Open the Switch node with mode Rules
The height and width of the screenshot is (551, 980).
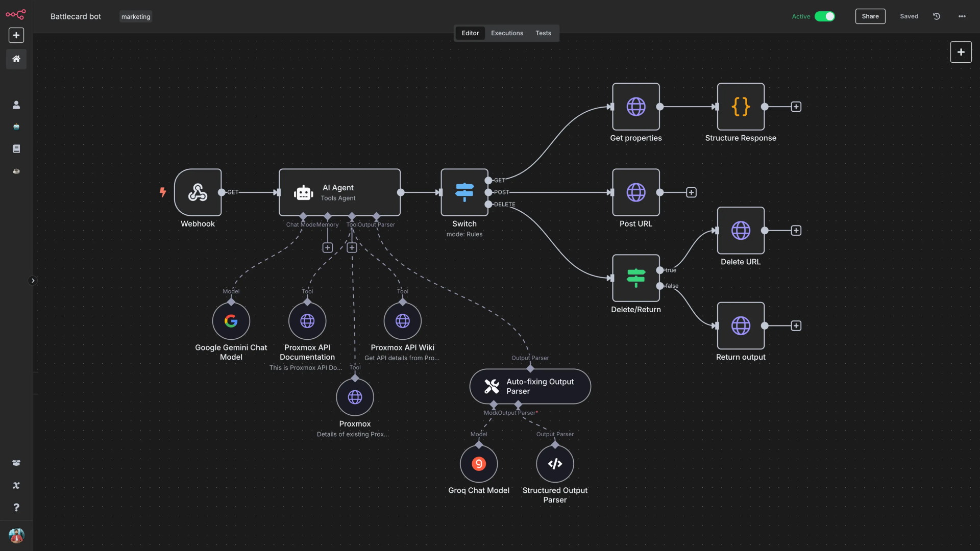coord(464,193)
